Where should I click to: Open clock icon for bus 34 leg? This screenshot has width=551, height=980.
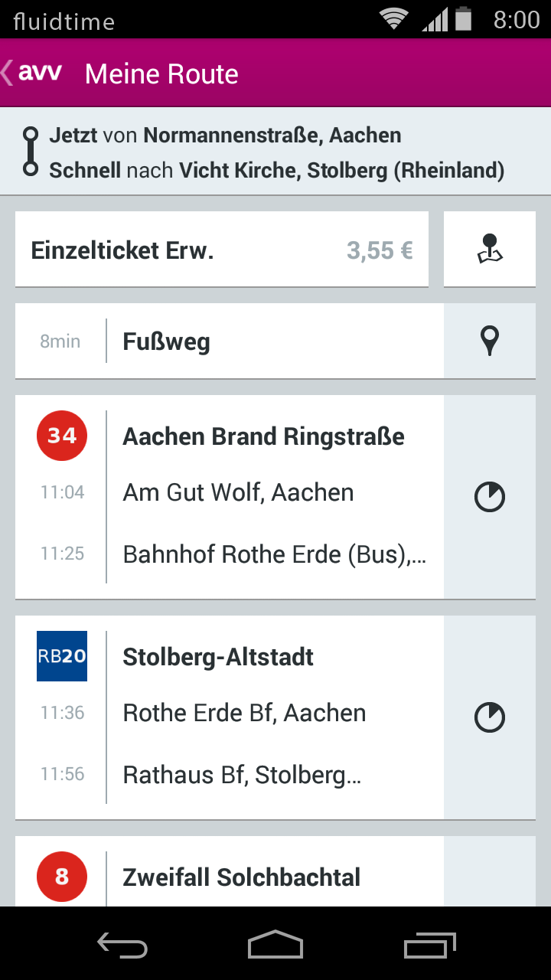click(x=490, y=497)
